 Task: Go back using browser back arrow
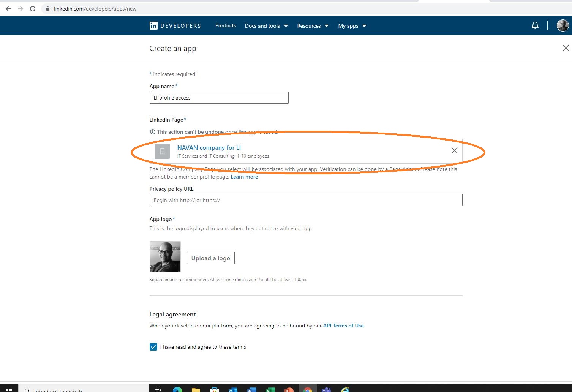click(8, 9)
